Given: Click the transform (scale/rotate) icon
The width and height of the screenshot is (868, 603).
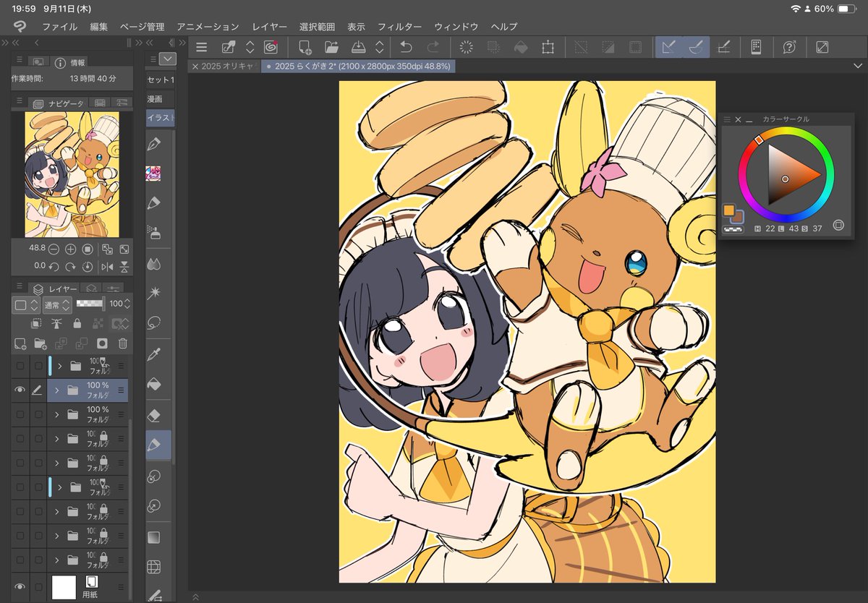Looking at the screenshot, I should pyautogui.click(x=548, y=48).
